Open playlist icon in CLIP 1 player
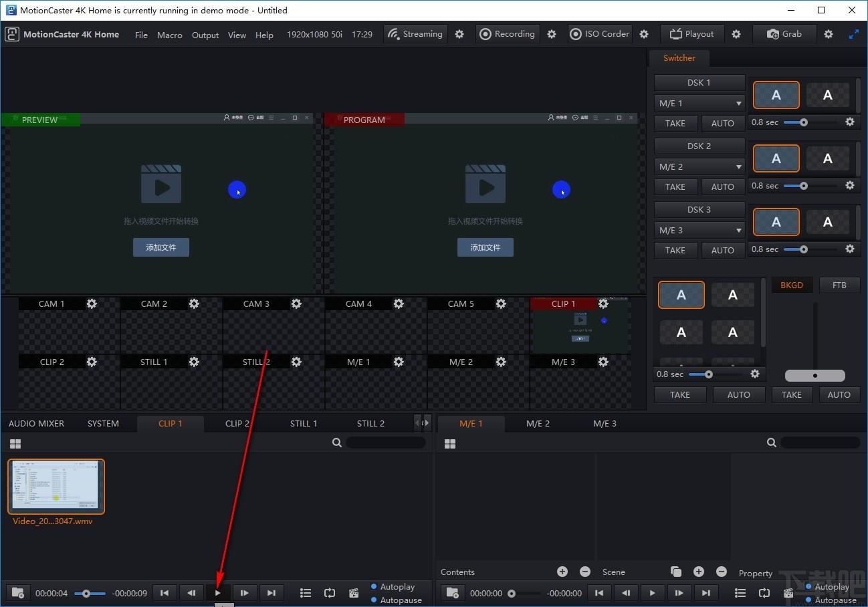Image resolution: width=868 pixels, height=607 pixels. [x=306, y=593]
